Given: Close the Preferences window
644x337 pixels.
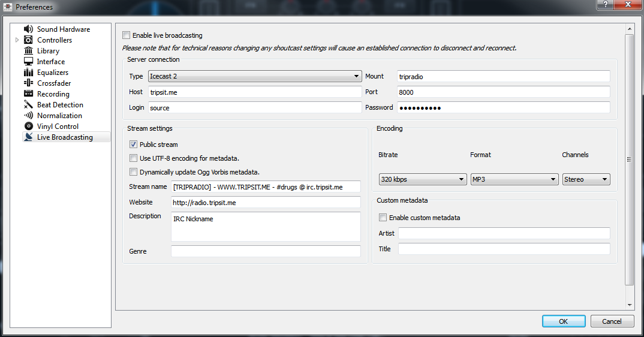Looking at the screenshot, I should [628, 4].
